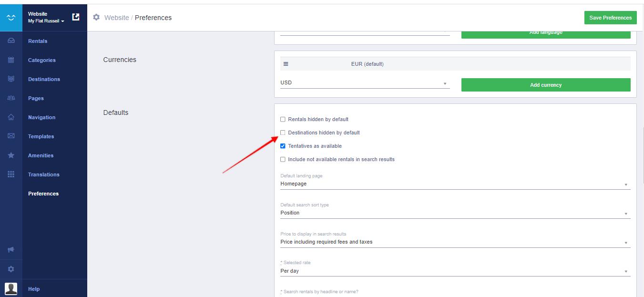Open the calendar icon in left rail
This screenshot has height=297, width=644.
click(11, 60)
